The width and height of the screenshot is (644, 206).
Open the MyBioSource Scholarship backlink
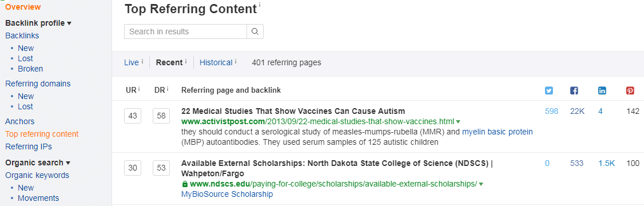pyautogui.click(x=227, y=193)
